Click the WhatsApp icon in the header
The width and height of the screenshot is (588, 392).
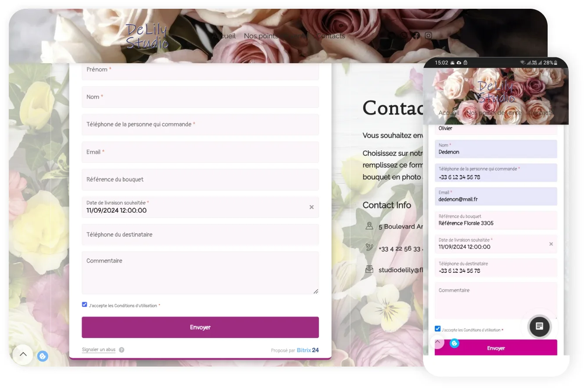403,36
